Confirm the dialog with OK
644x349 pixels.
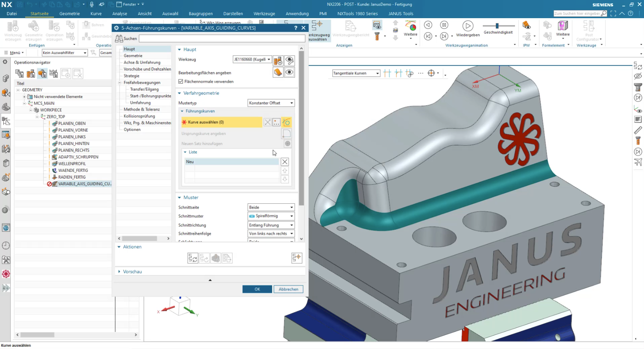click(x=257, y=289)
